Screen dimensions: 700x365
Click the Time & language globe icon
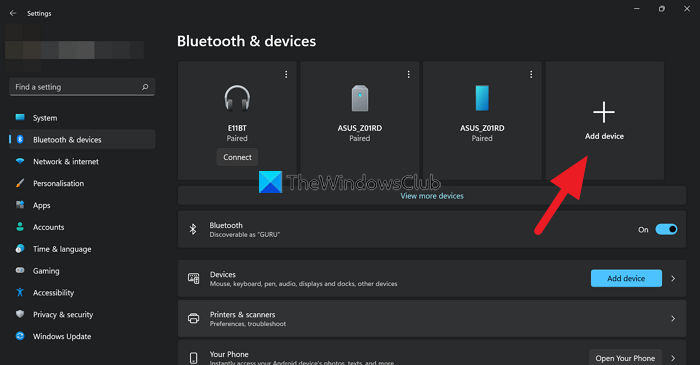tap(20, 249)
